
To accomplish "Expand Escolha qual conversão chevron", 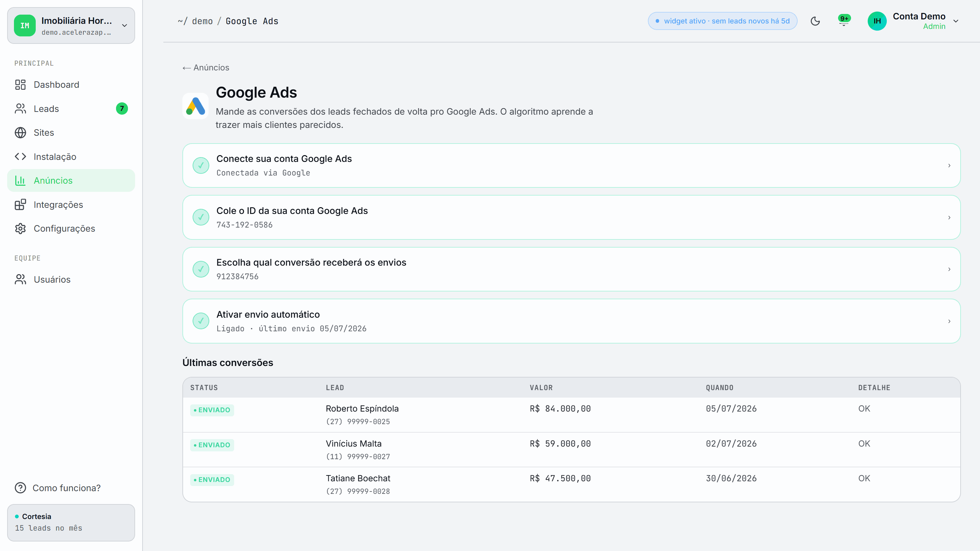I will click(x=949, y=269).
